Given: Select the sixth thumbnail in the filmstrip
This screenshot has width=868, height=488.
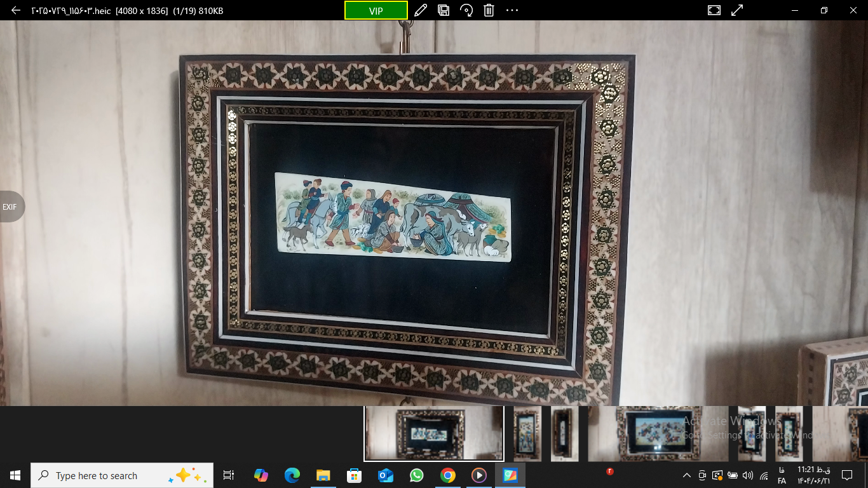Looking at the screenshot, I should point(789,433).
